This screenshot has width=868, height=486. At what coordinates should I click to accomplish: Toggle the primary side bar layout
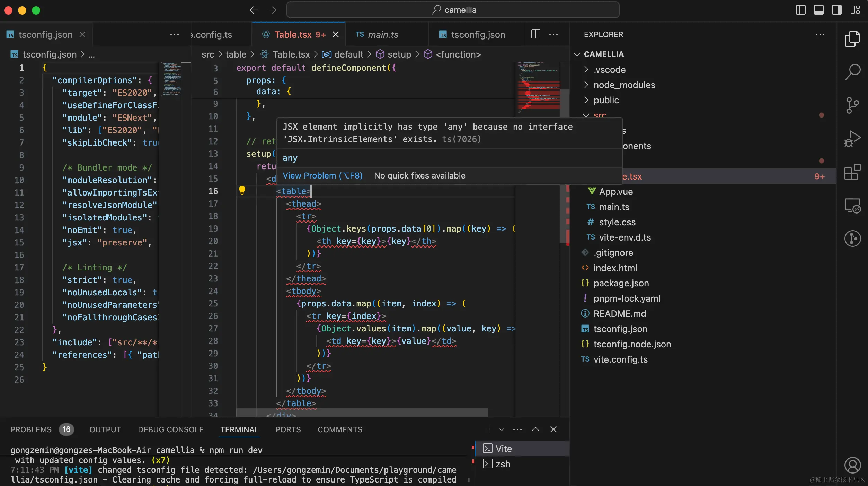(x=800, y=10)
